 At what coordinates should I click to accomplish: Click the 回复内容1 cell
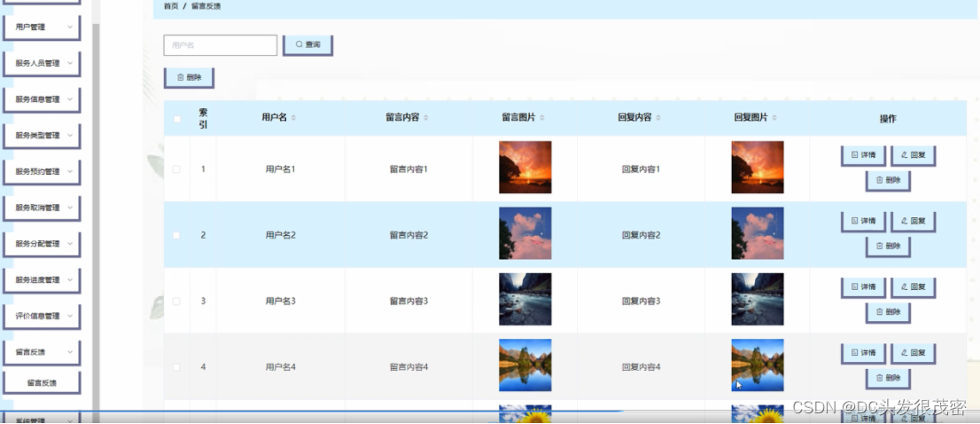pos(642,169)
